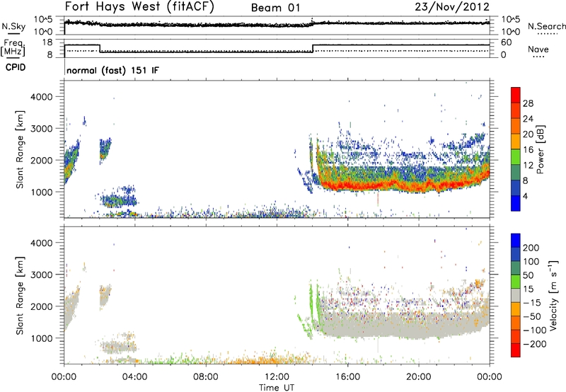Click the Time UT axis title
Screen dimensions: 566x392
(277, 388)
